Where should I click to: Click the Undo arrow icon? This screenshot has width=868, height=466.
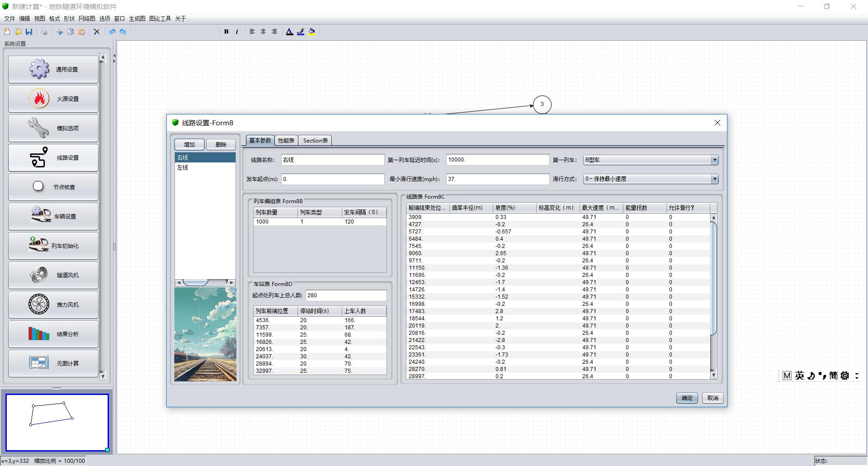pos(112,32)
